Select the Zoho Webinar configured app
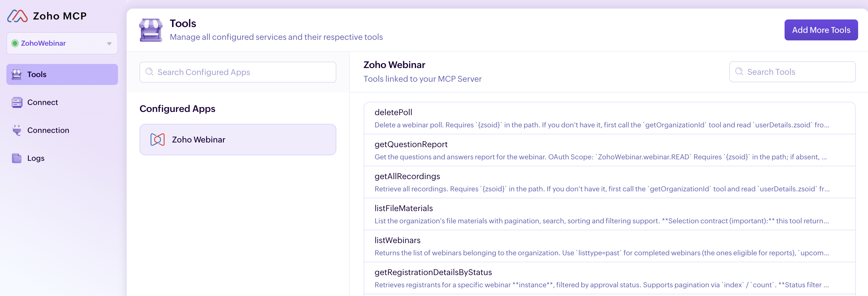 coord(237,140)
